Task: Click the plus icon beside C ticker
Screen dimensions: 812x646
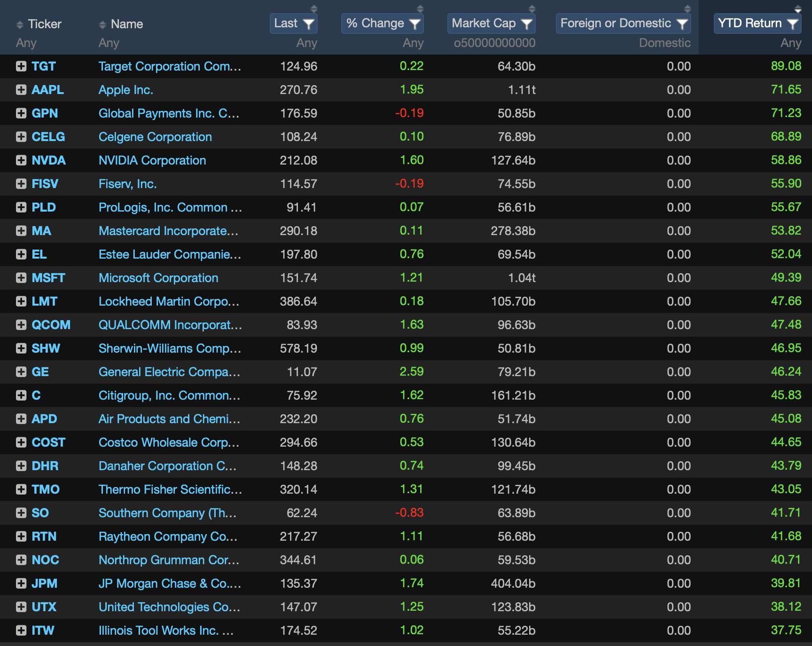Action: [x=21, y=395]
